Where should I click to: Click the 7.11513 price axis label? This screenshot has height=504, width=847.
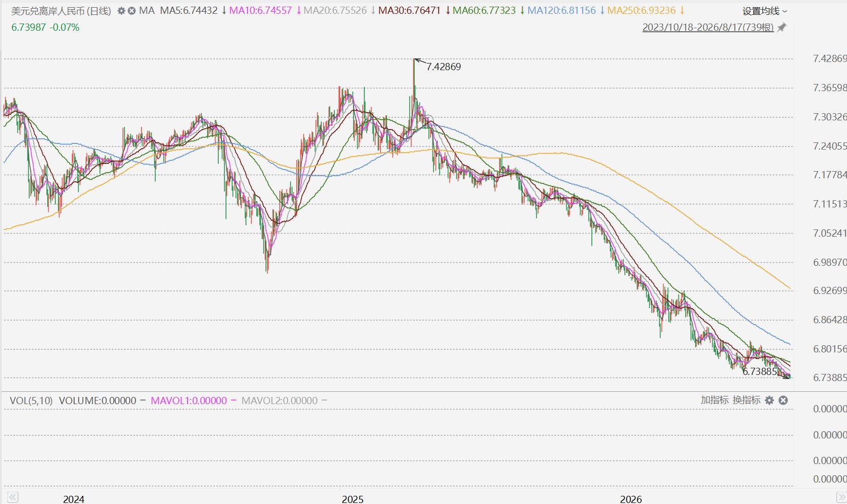pyautogui.click(x=830, y=204)
